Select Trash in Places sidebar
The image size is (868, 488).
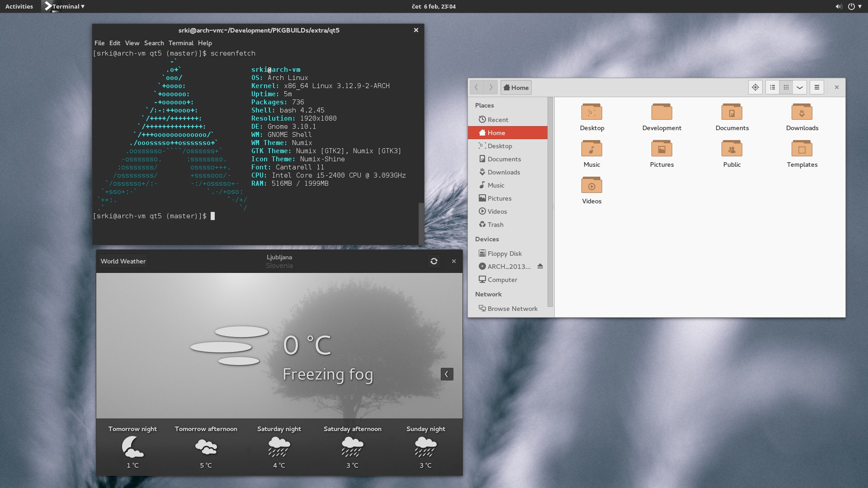(495, 225)
